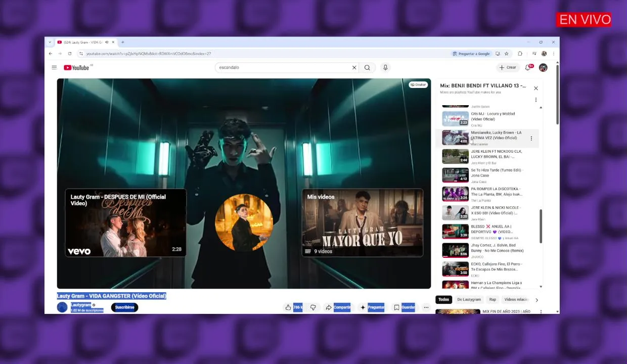627x364 pixels.
Task: Play Jhay Cortez No Me Conoce (Remix)
Action: [487, 250]
